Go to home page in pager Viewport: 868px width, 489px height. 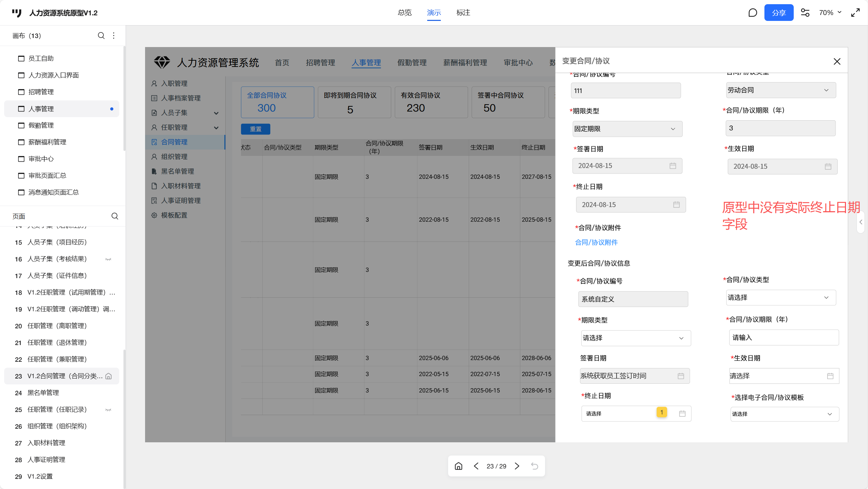[459, 466]
